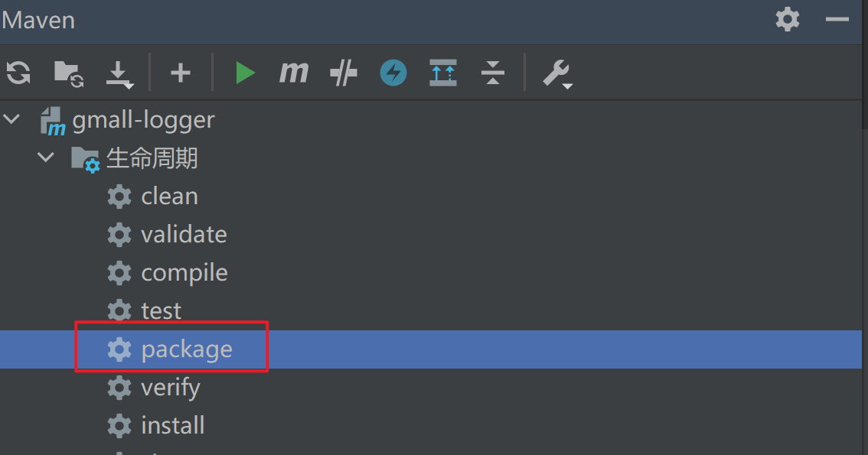Viewport: 868px width, 455px height.
Task: Add a Maven project with the plus icon
Action: 180,73
